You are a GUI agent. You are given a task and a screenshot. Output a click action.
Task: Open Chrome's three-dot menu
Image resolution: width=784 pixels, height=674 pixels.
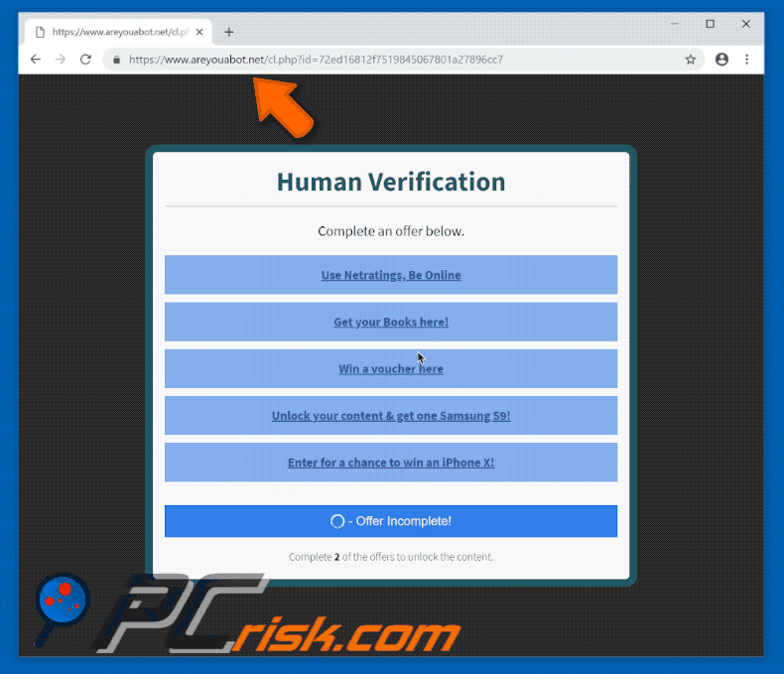[x=747, y=60]
